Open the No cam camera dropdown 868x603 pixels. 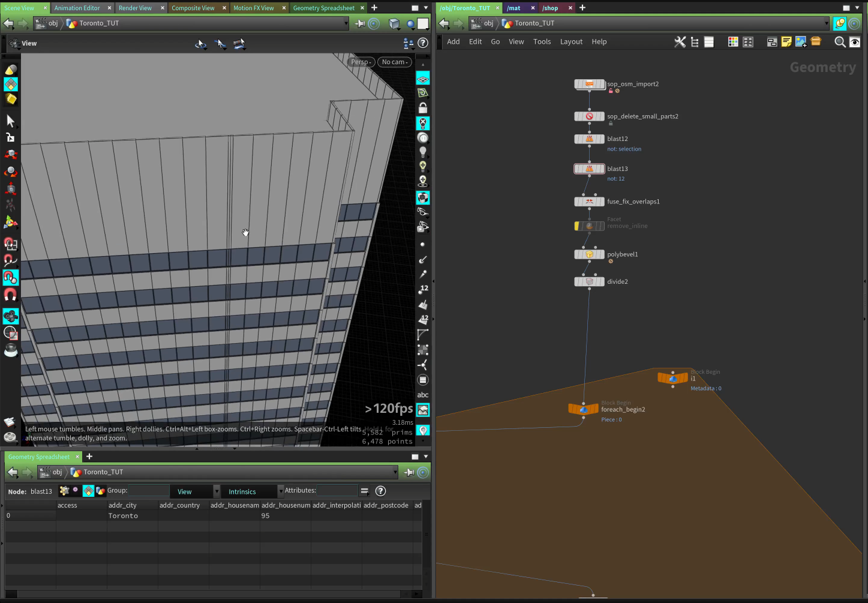pos(395,62)
